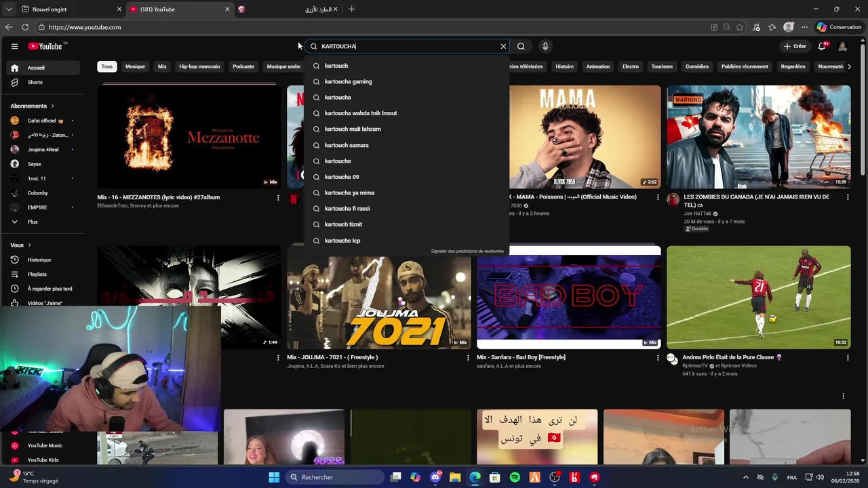Viewport: 868px width, 488px height.
Task: Choose suggestion 'kartoucha gaming'
Action: 407,81
